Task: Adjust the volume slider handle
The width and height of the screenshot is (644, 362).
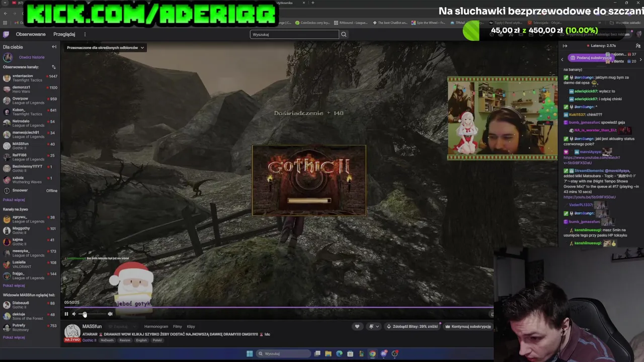Action: [x=85, y=314]
